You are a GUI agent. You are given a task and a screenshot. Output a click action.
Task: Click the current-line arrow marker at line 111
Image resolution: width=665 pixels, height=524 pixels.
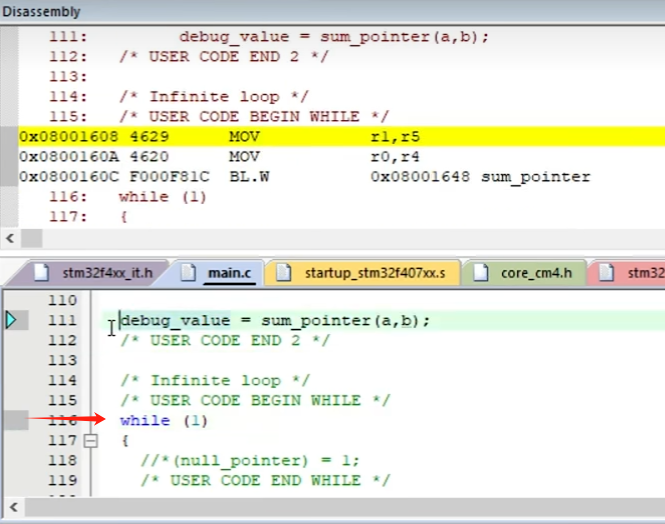[x=11, y=320]
